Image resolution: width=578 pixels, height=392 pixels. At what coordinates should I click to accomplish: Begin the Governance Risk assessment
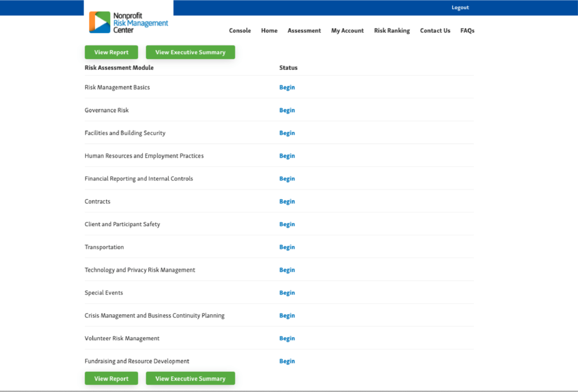(287, 110)
